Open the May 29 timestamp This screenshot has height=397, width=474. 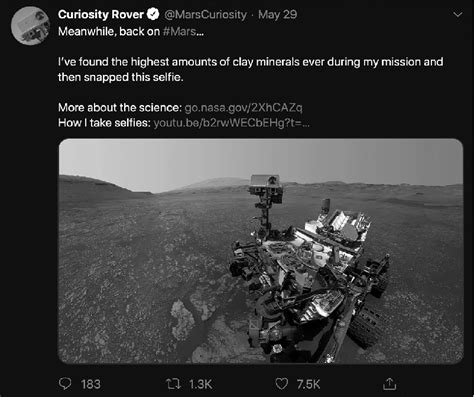click(277, 15)
